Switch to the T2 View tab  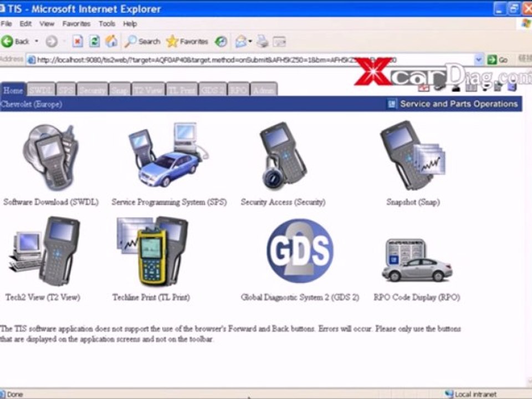(148, 90)
